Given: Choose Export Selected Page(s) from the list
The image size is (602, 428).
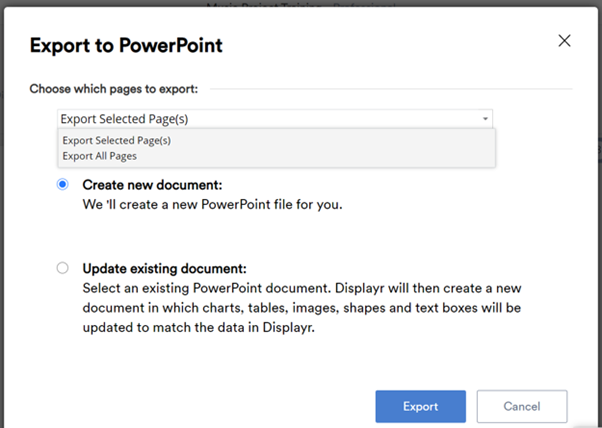Looking at the screenshot, I should (x=116, y=141).
